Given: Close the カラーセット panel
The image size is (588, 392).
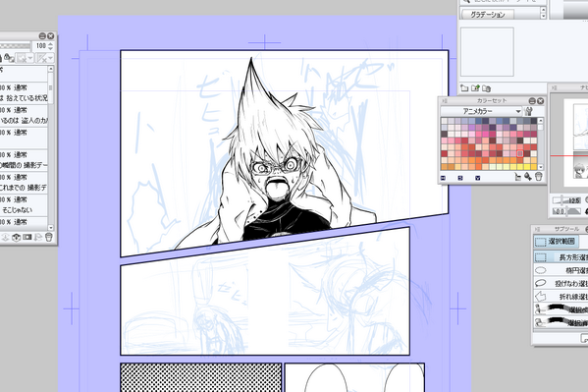Looking at the screenshot, I should point(540,101).
